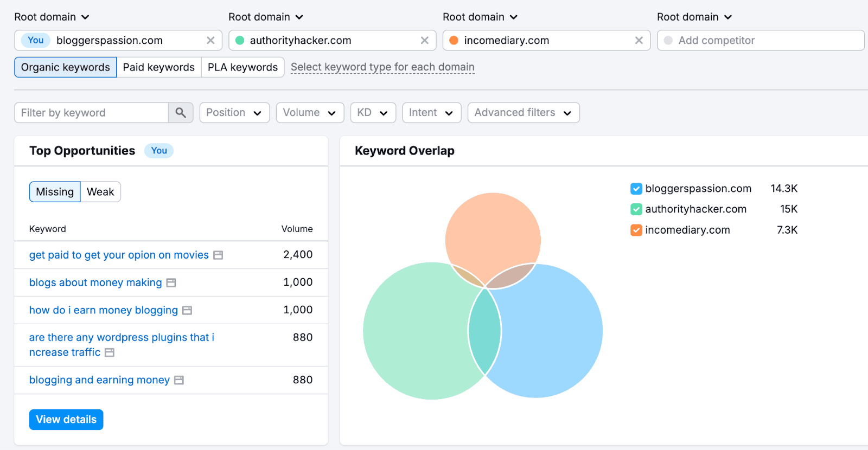Image resolution: width=868 pixels, height=450 pixels.
Task: Expand the Advanced filters dropdown
Action: point(524,113)
